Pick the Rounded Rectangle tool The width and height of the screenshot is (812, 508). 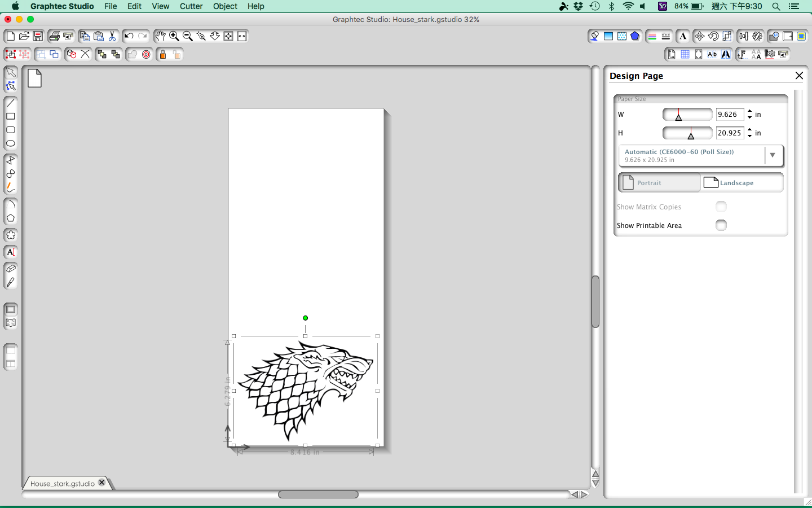11,130
